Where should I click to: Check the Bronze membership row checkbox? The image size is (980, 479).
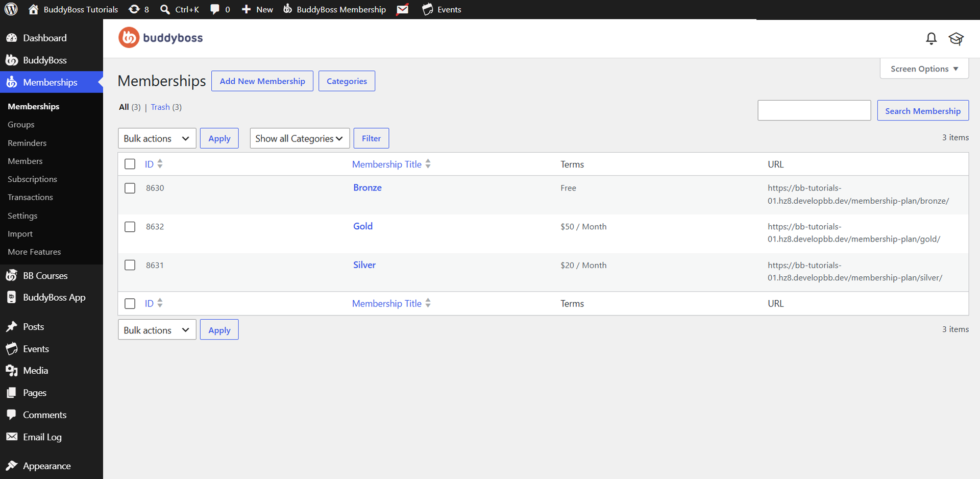[x=130, y=188]
